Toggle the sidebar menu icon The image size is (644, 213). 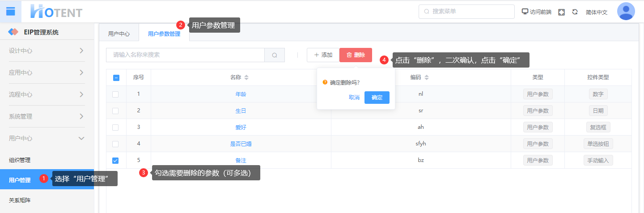[x=10, y=11]
